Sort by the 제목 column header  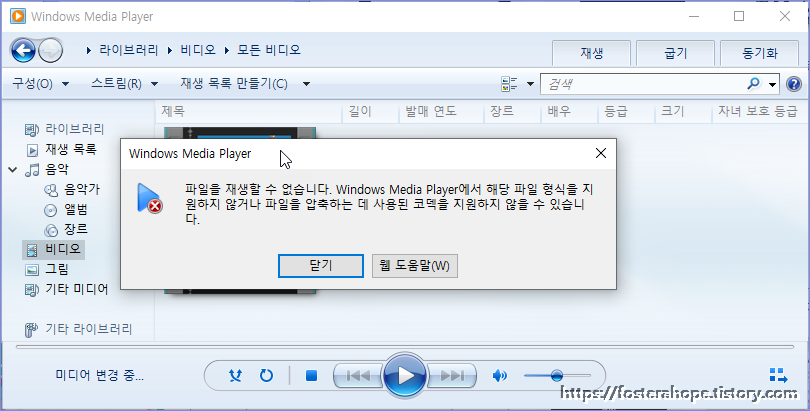[249, 112]
